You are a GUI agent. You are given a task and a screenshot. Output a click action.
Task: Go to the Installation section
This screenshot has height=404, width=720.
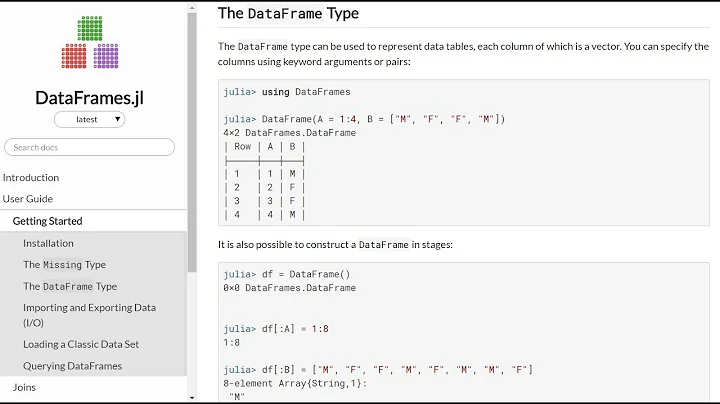point(49,243)
